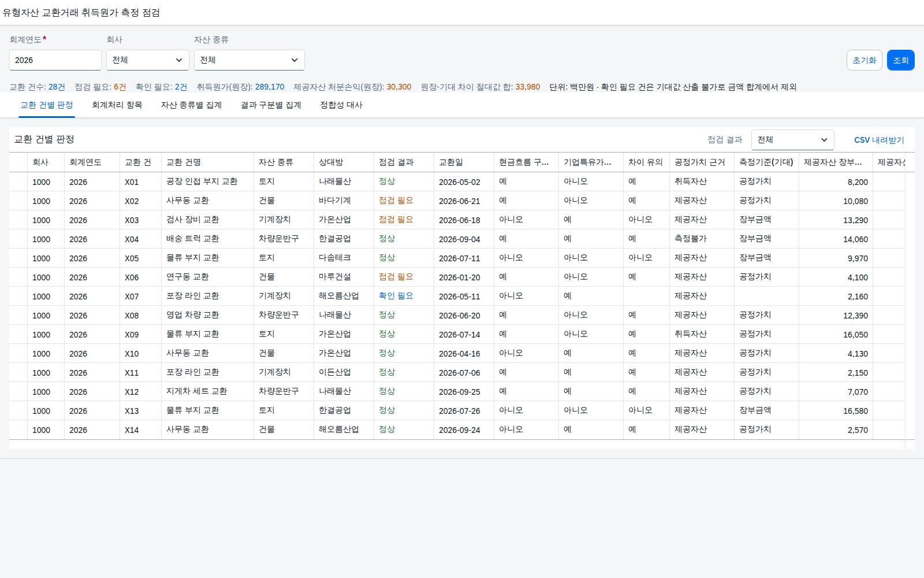
Task: Click 확인 필요 status in X07 row
Action: coord(396,296)
